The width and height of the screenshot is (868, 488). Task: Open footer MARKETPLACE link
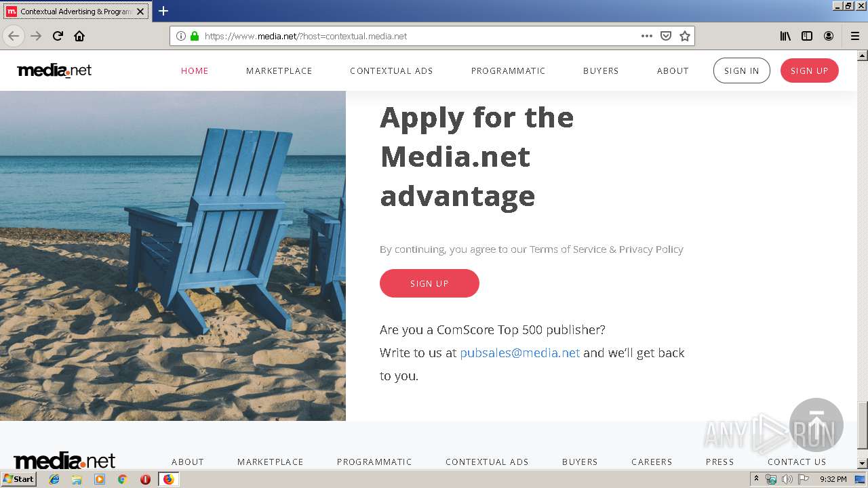click(x=271, y=462)
